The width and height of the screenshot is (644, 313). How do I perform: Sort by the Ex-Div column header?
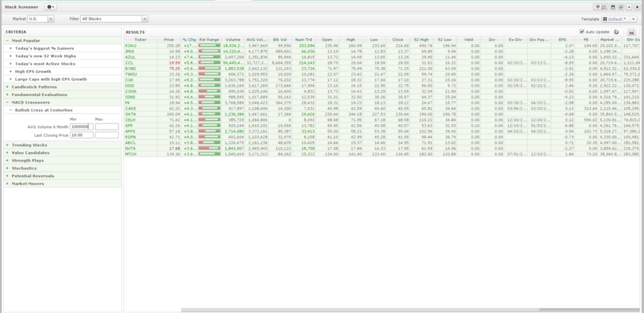(515, 40)
